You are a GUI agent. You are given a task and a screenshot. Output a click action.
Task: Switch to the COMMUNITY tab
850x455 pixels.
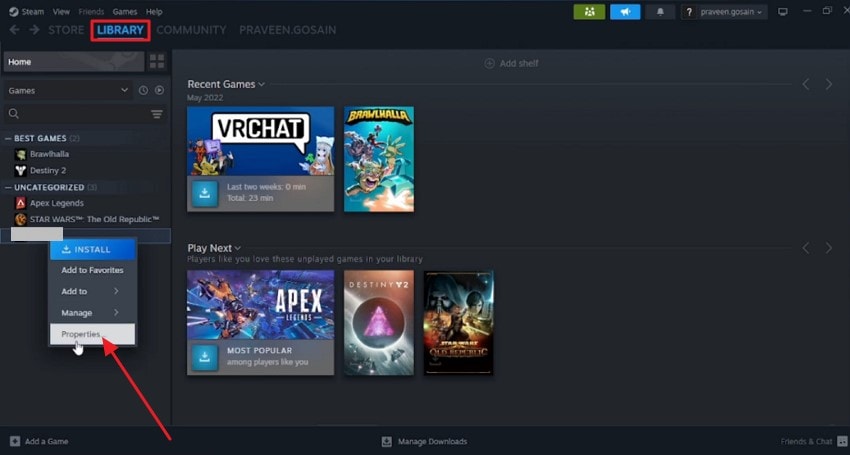click(191, 30)
